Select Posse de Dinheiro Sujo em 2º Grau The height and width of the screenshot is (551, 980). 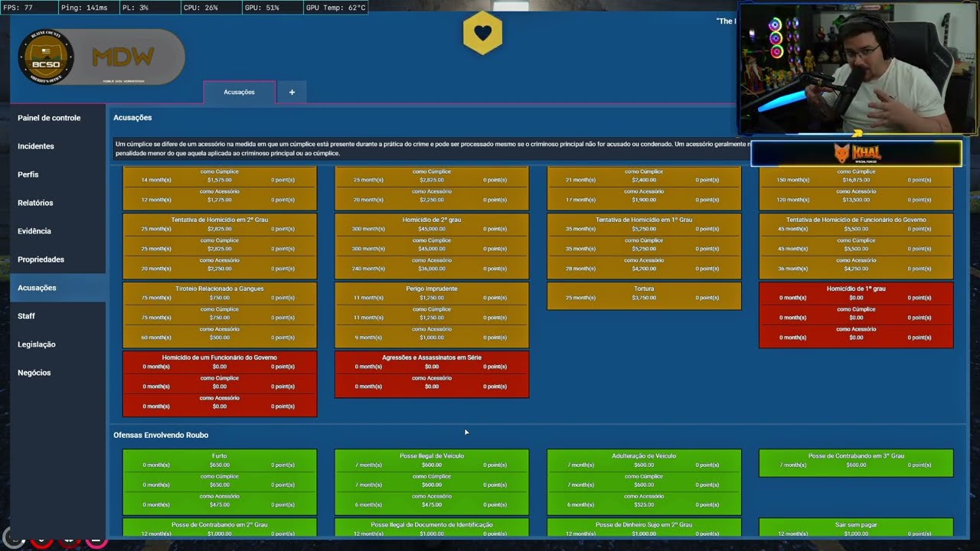pos(644,528)
